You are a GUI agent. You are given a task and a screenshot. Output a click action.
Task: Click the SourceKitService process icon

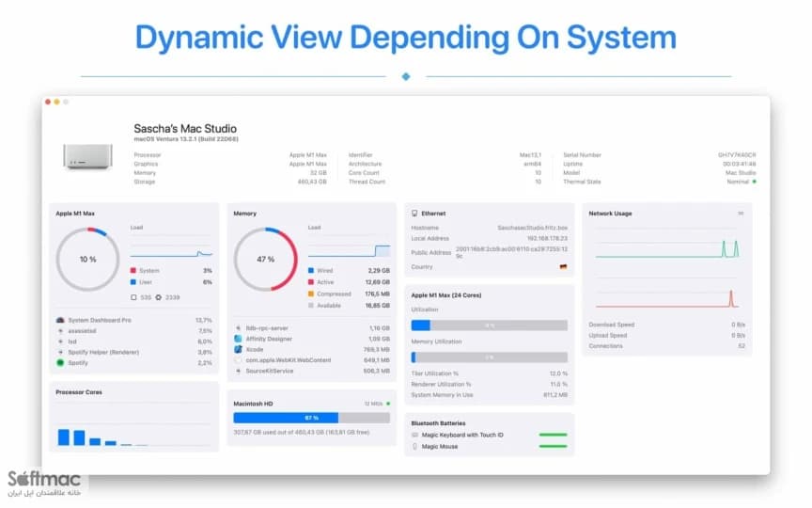(238, 372)
